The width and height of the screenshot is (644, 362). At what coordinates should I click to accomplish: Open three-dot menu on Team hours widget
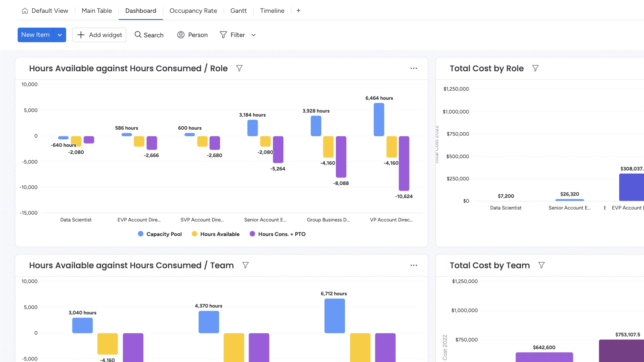413,265
